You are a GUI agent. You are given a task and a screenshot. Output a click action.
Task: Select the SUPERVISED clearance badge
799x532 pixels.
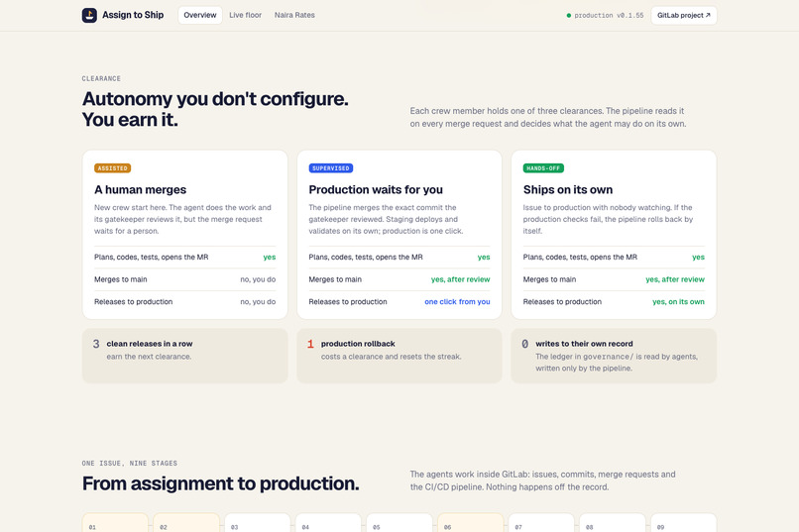point(331,168)
